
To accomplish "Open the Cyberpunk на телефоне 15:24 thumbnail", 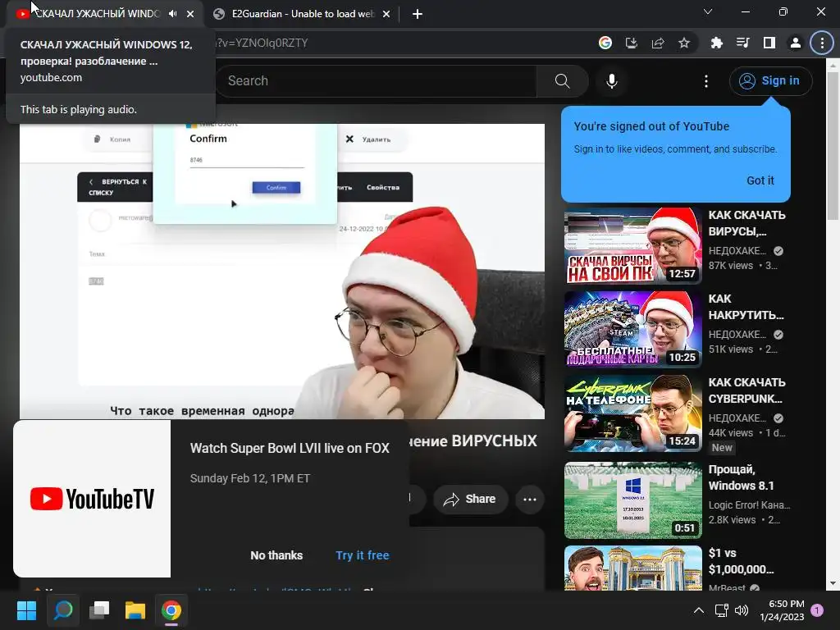I will pos(632,413).
